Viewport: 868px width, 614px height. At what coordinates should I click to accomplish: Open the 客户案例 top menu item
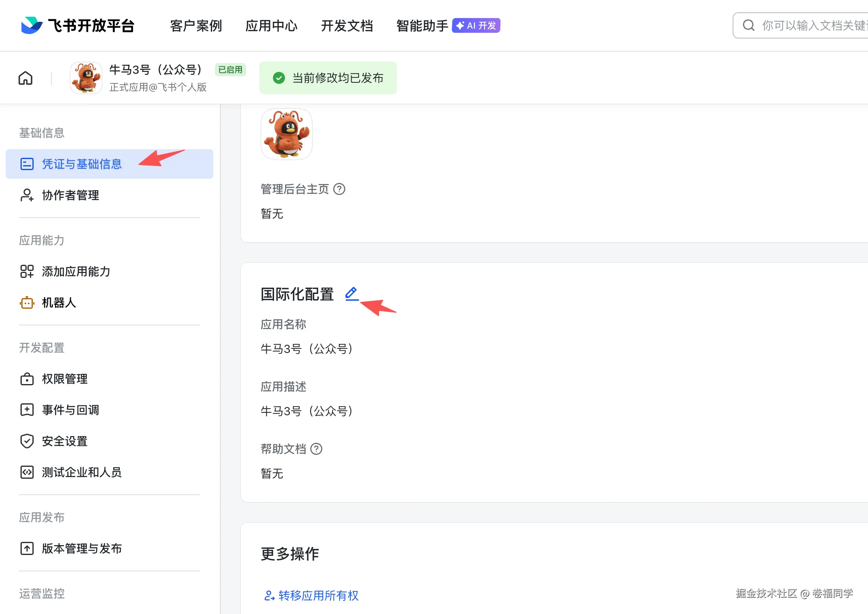(196, 25)
